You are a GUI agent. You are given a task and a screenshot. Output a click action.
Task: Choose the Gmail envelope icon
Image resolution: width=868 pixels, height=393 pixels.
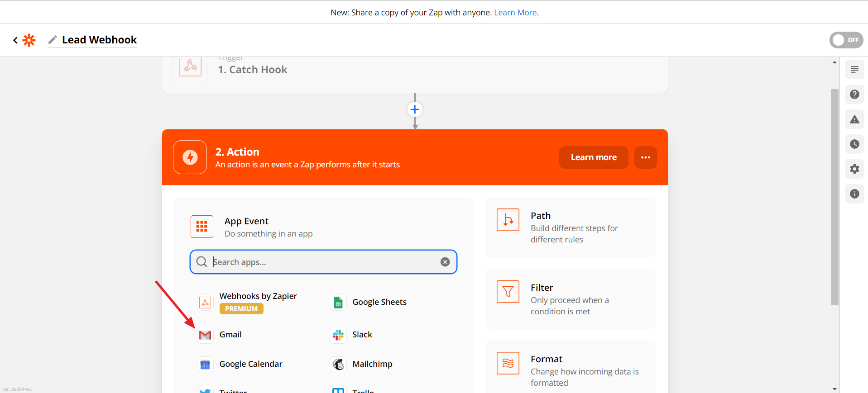click(205, 335)
